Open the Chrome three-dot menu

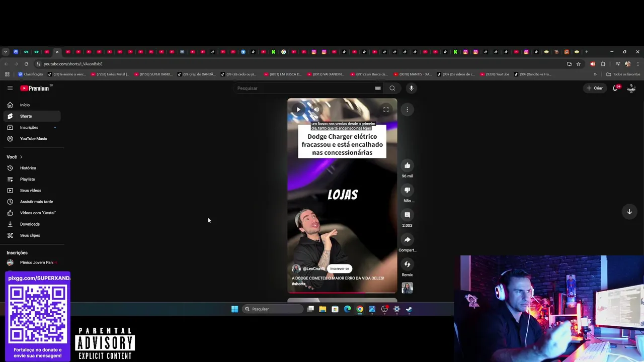pos(638,64)
